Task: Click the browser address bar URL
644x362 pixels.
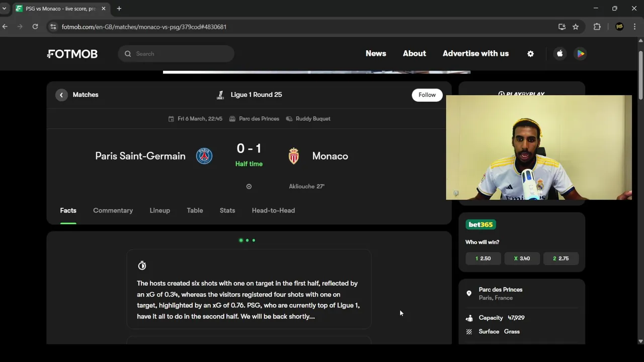Action: pyautogui.click(x=144, y=27)
